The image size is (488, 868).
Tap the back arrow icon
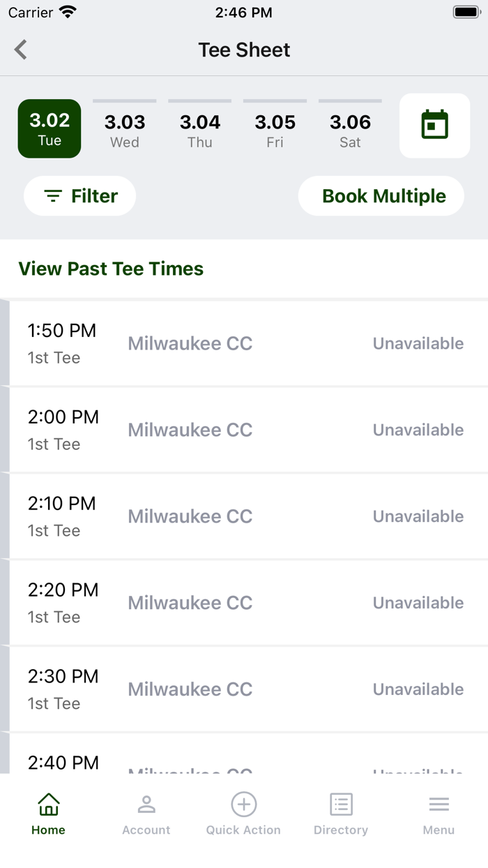(21, 50)
